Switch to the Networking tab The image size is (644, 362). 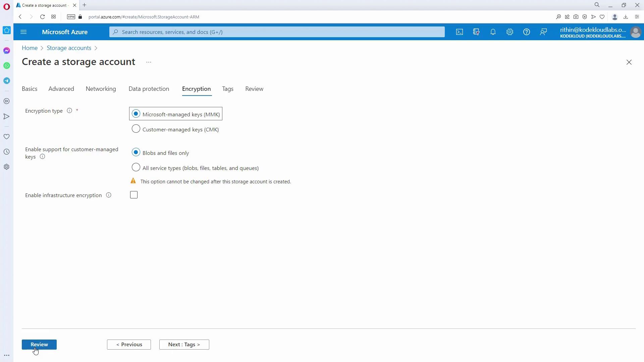(101, 89)
